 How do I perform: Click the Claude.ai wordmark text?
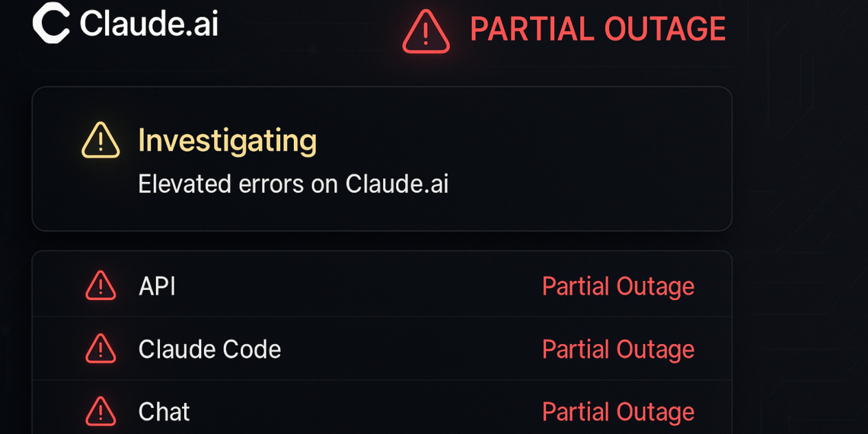tap(149, 24)
